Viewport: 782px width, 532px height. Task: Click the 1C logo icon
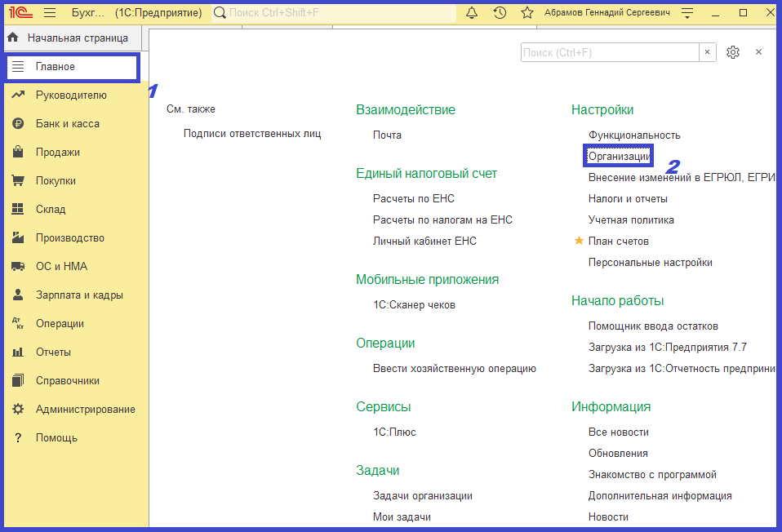coord(20,13)
